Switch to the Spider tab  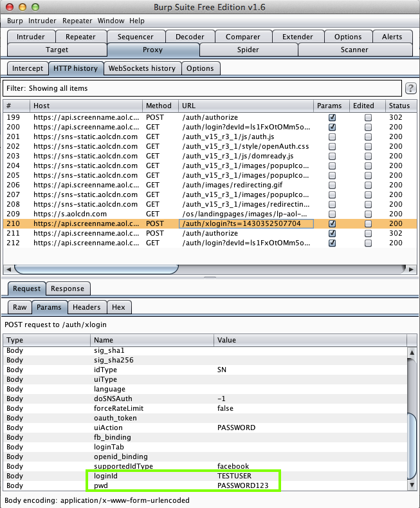coord(248,50)
